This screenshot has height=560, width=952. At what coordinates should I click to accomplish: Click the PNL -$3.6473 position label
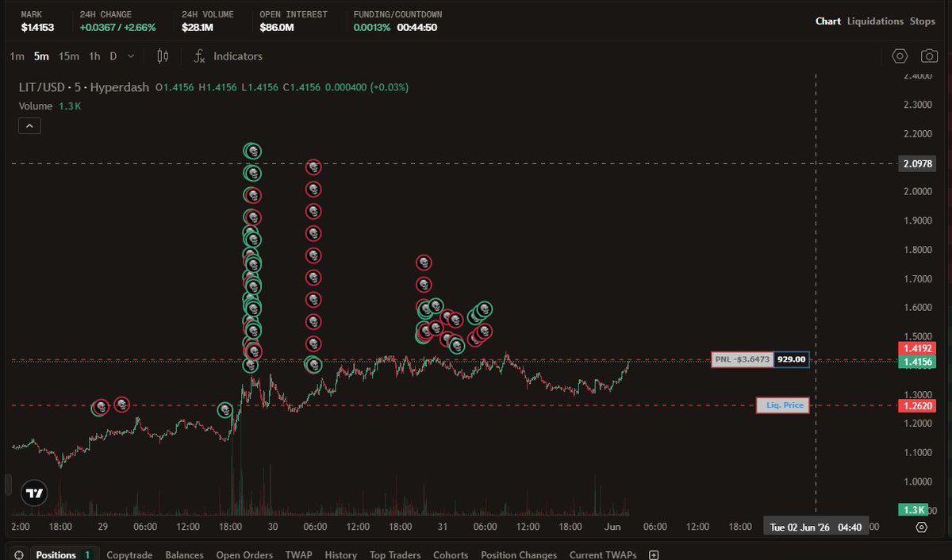[x=743, y=359]
